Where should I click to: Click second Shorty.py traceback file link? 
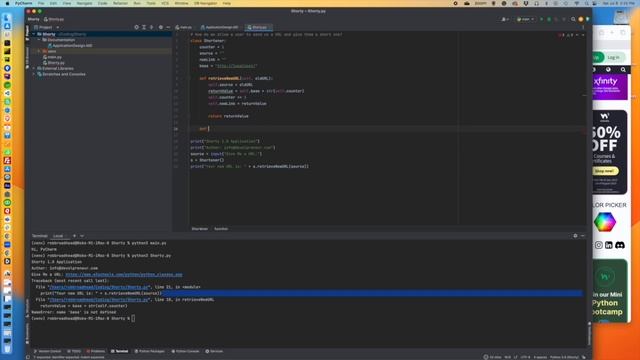98,300
